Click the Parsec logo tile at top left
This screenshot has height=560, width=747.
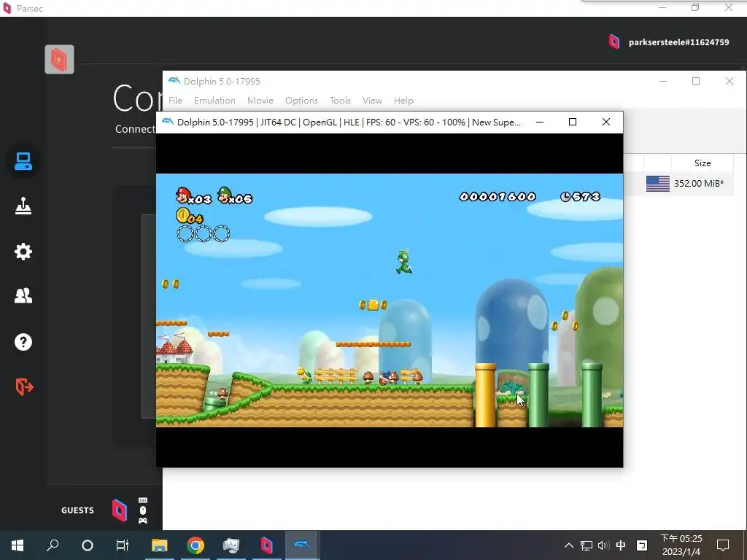click(59, 60)
